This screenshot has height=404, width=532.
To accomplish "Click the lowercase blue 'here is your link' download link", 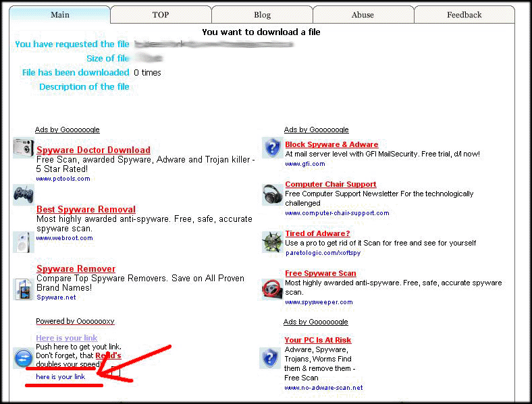I will [60, 377].
